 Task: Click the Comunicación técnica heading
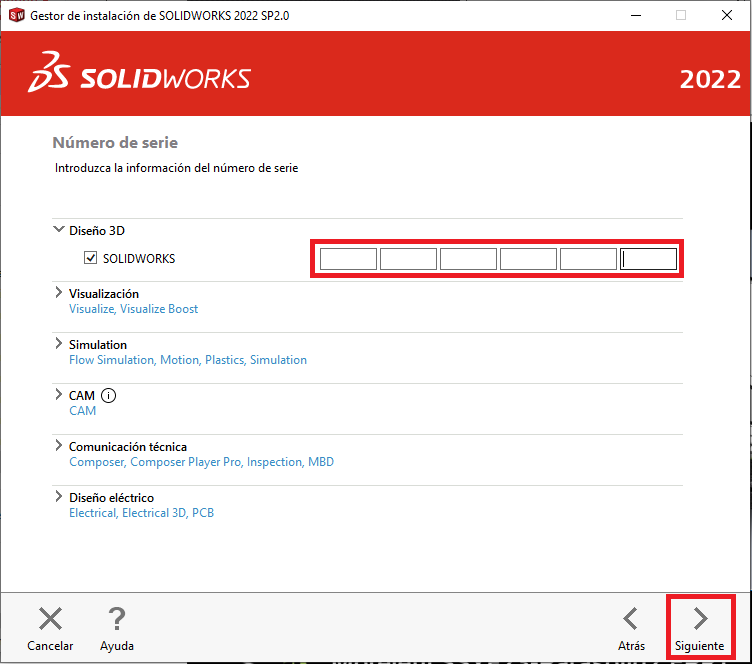point(128,447)
